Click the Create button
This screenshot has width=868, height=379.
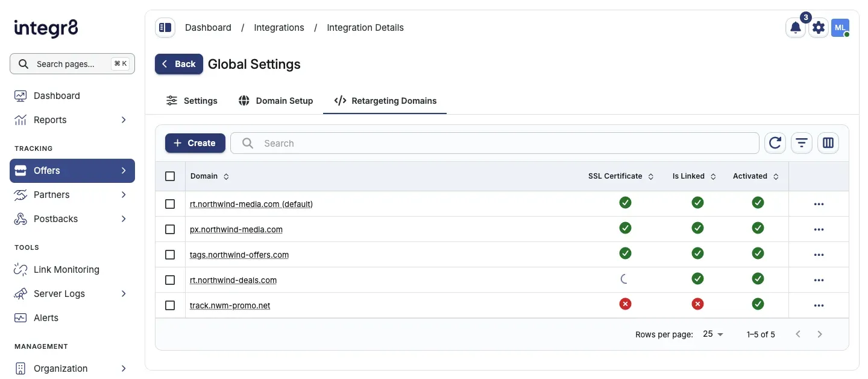click(195, 143)
